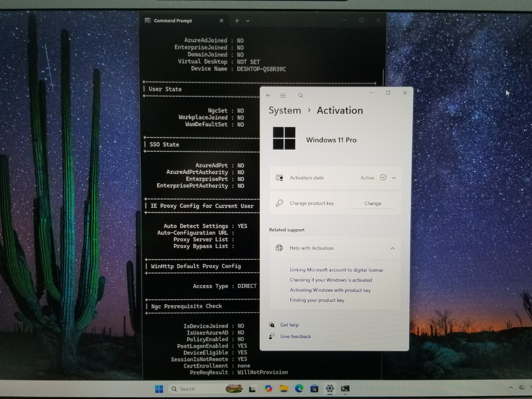Click the Terminal icon on the taskbar

[x=345, y=389]
